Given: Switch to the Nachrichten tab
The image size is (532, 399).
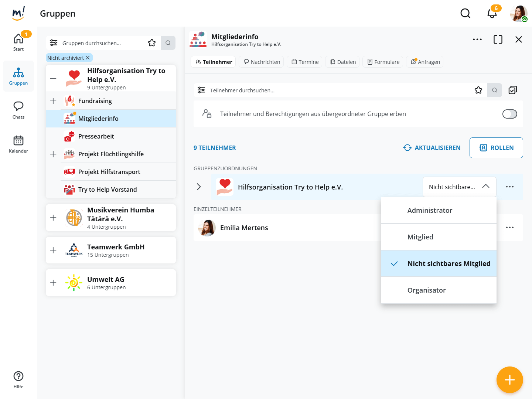Looking at the screenshot, I should tap(261, 62).
